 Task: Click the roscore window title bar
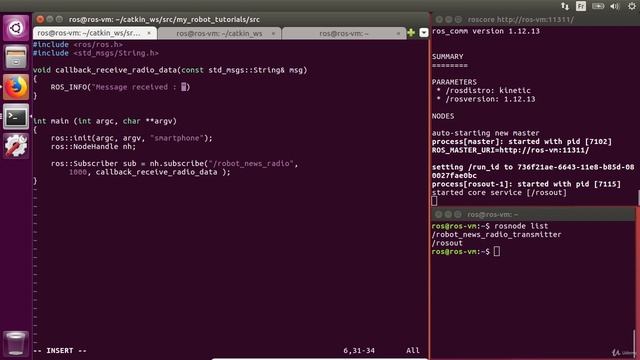(535, 20)
